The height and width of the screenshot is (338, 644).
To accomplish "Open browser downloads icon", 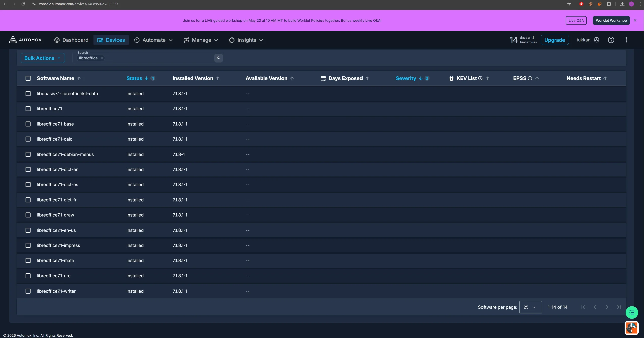I will pyautogui.click(x=622, y=4).
